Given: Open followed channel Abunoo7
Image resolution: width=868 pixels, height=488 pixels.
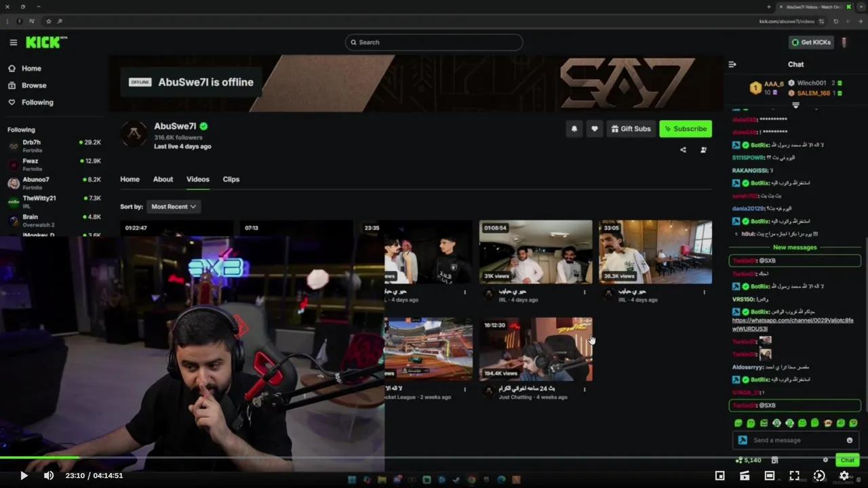Looking at the screenshot, I should click(x=54, y=183).
